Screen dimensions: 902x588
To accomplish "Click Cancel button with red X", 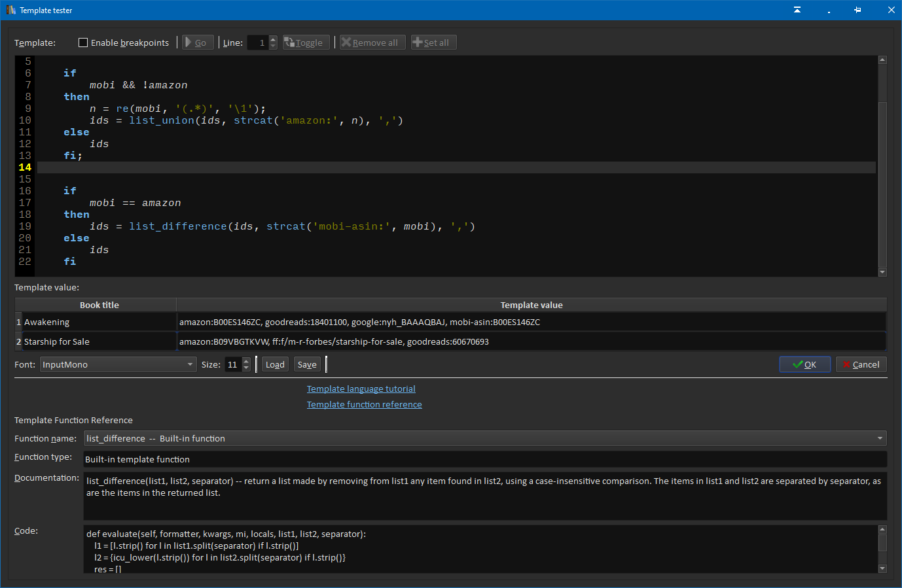I will coord(861,364).
